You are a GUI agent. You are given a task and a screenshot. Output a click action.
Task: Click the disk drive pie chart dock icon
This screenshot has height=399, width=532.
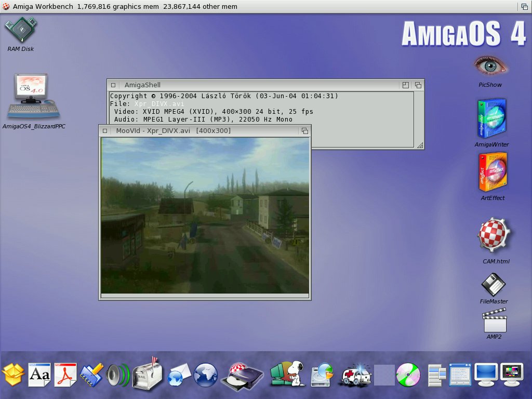coord(322,375)
